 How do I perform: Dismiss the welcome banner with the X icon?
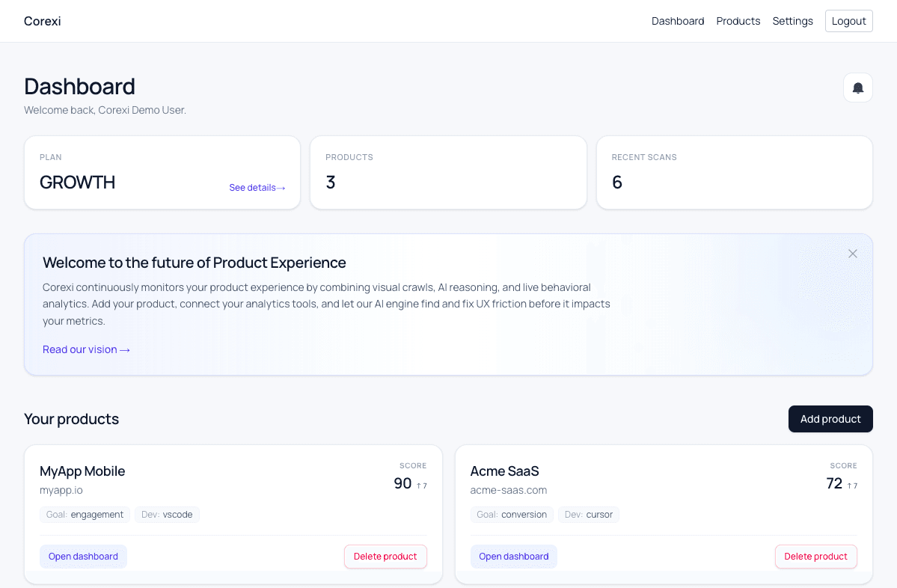coord(852,254)
